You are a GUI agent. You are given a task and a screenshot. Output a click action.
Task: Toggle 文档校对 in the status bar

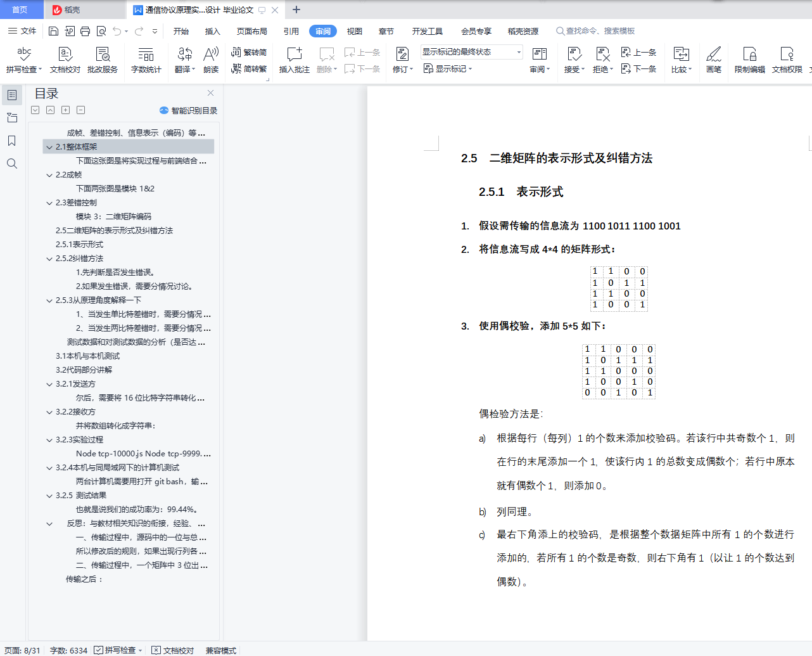point(173,650)
